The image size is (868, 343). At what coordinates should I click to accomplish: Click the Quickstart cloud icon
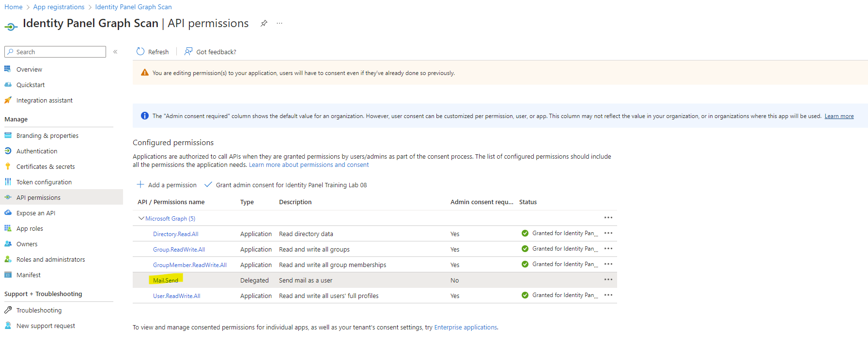(8, 85)
